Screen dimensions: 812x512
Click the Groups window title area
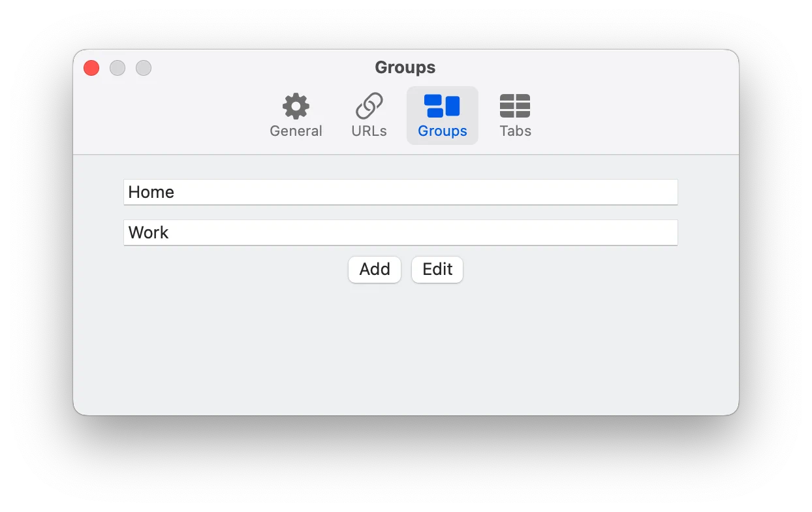405,67
